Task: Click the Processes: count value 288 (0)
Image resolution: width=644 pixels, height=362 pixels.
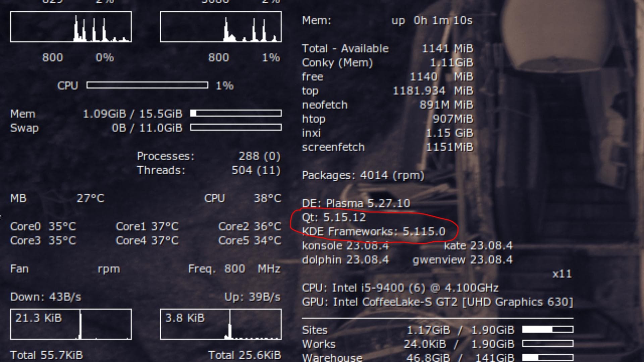Action: [x=259, y=156]
